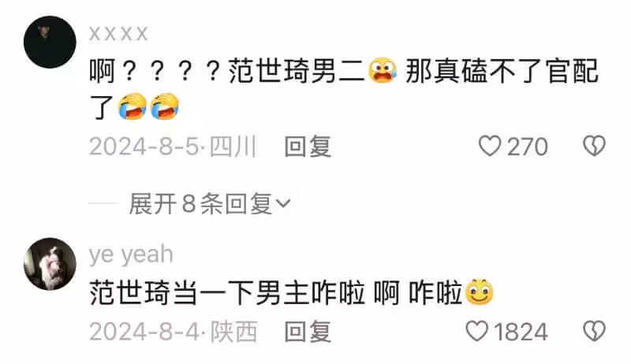The image size is (631, 364).
Task: Tap the second crying-laughing emoji
Action: point(164,106)
